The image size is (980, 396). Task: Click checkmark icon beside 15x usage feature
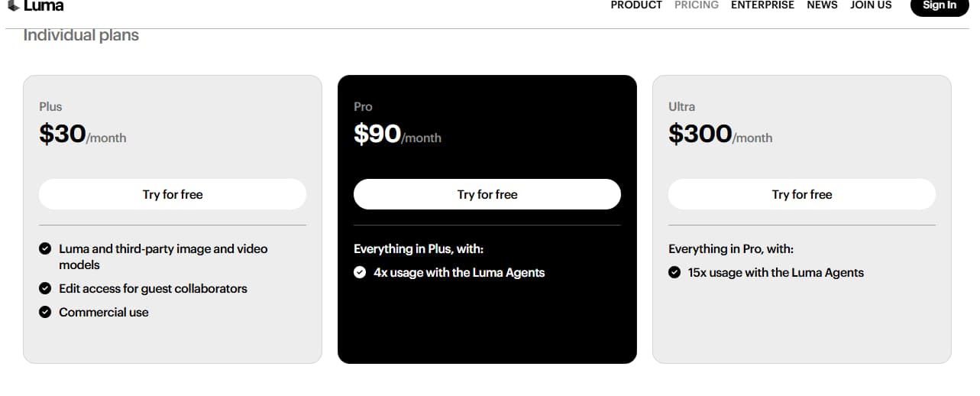click(674, 273)
